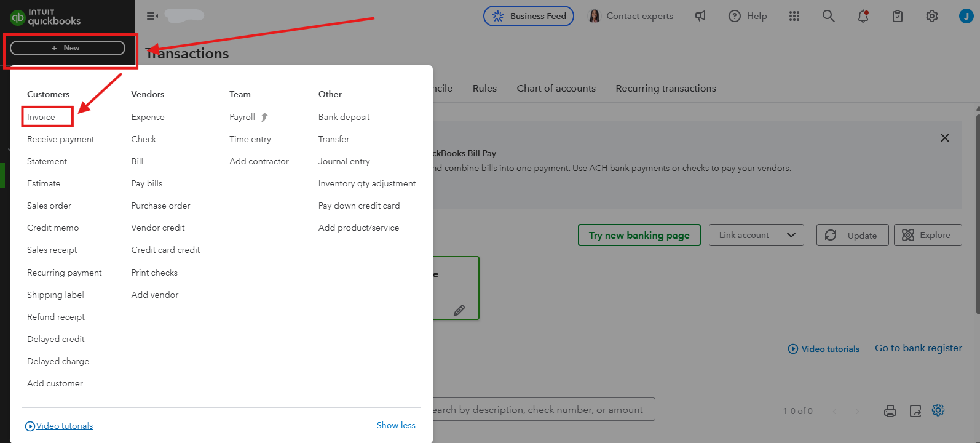Open Go to bank register link
The height and width of the screenshot is (443, 980).
[919, 348]
